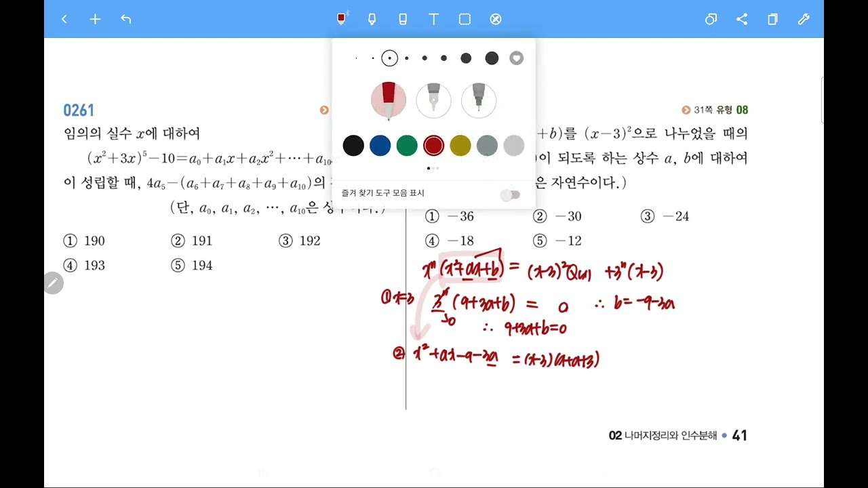The height and width of the screenshot is (488, 868).
Task: Tap answer choice ④ −18
Action: pyautogui.click(x=450, y=241)
